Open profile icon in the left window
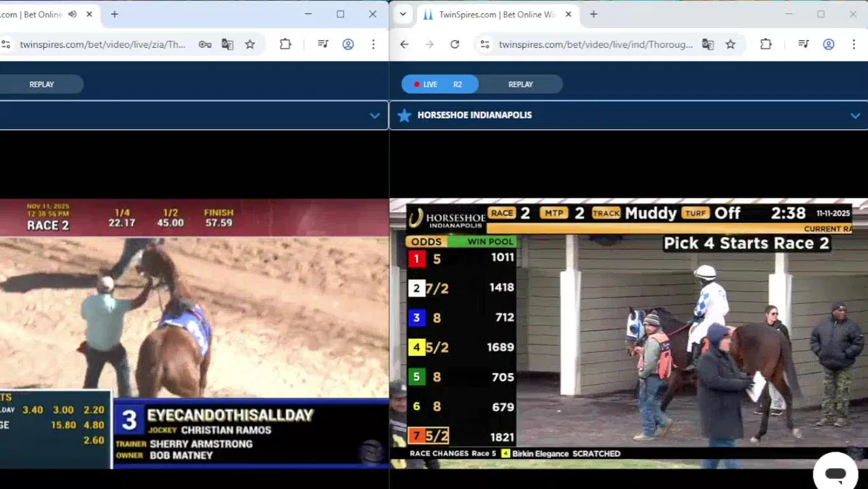The width and height of the screenshot is (868, 489). [348, 44]
